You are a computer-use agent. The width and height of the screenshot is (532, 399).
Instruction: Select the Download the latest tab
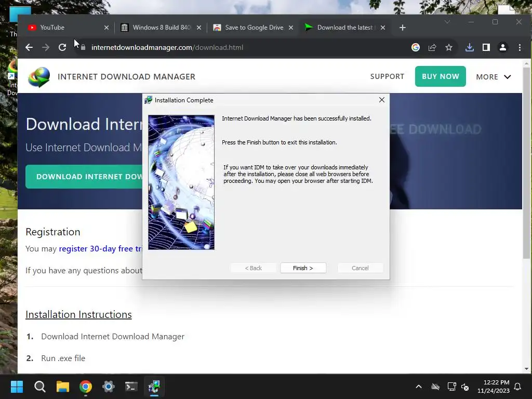tap(345, 28)
